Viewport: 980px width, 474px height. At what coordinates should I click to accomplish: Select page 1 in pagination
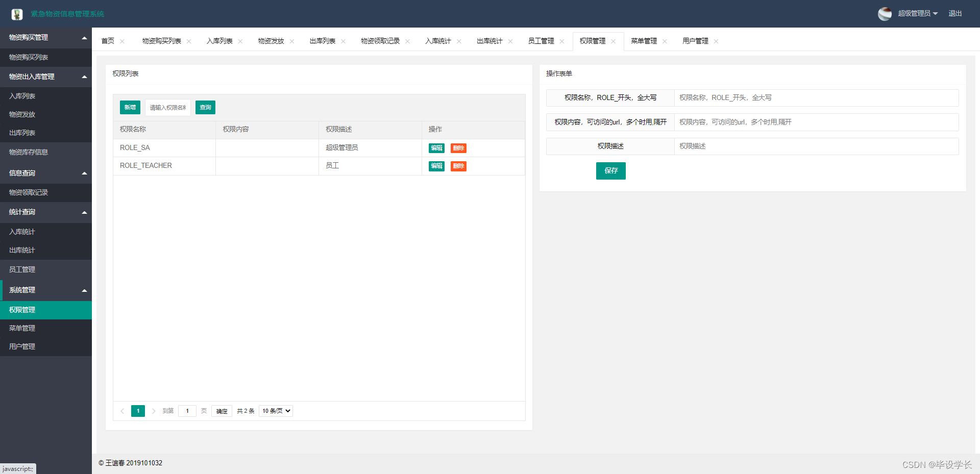click(138, 411)
